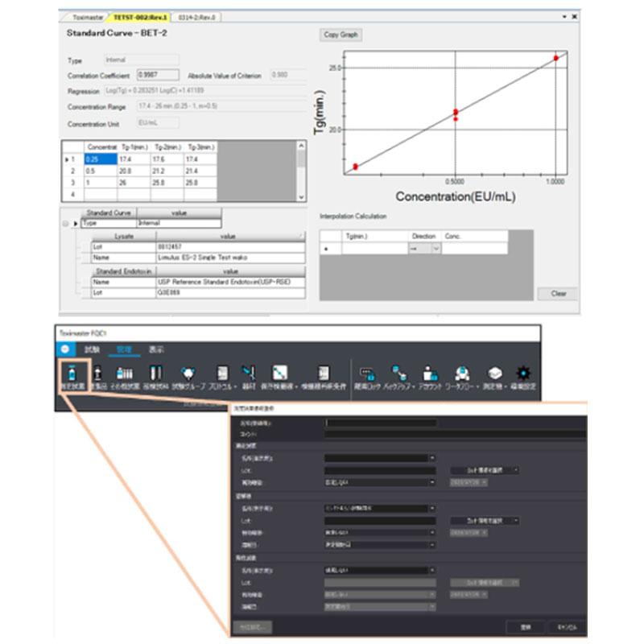This screenshot has width=644, height=644.
Task: Open the Direction dropdown in Interpolation Calculation
Action: [437, 250]
